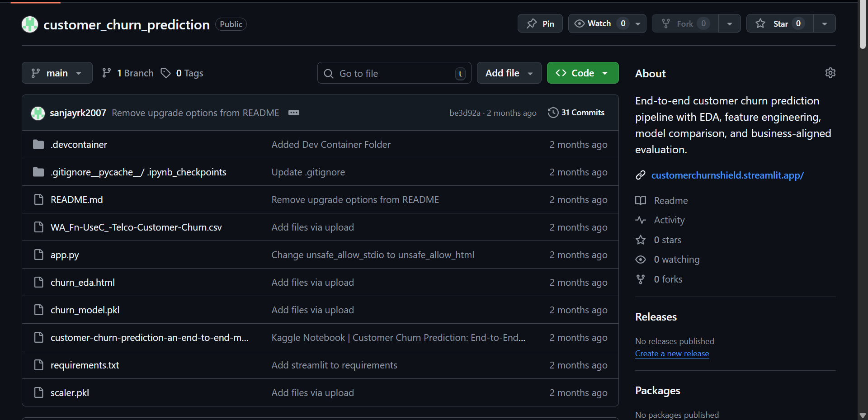Click the commit history clock icon
This screenshot has height=420, width=868.
pos(553,113)
